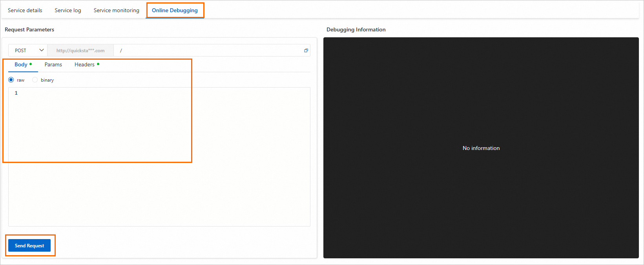
Task: Switch to the Params sub-tab
Action: click(x=53, y=65)
